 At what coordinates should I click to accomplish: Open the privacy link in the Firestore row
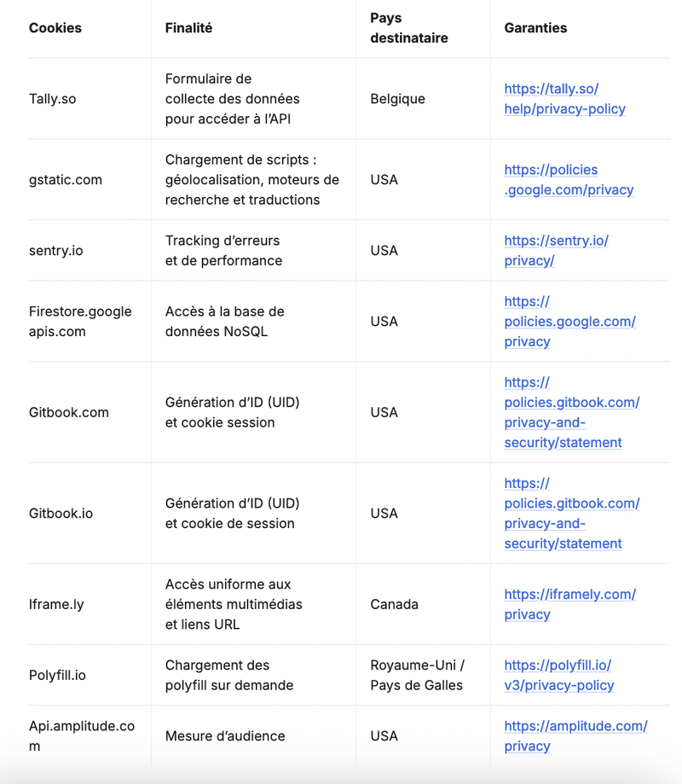click(x=569, y=322)
